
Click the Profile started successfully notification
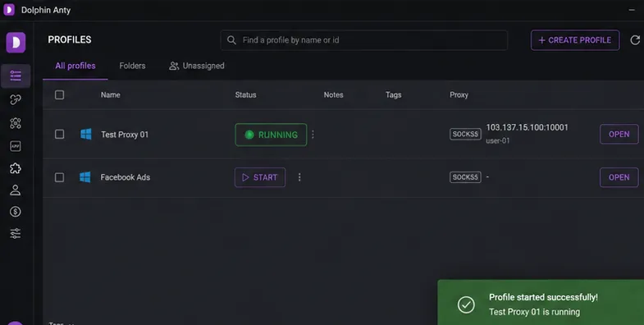coord(541,303)
